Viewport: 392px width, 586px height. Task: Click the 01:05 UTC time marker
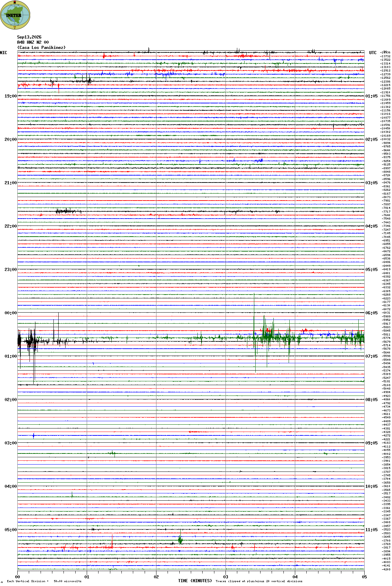[x=372, y=96]
